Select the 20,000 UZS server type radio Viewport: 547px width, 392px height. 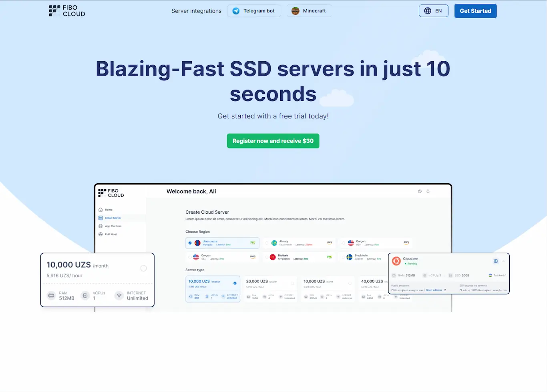292,283
